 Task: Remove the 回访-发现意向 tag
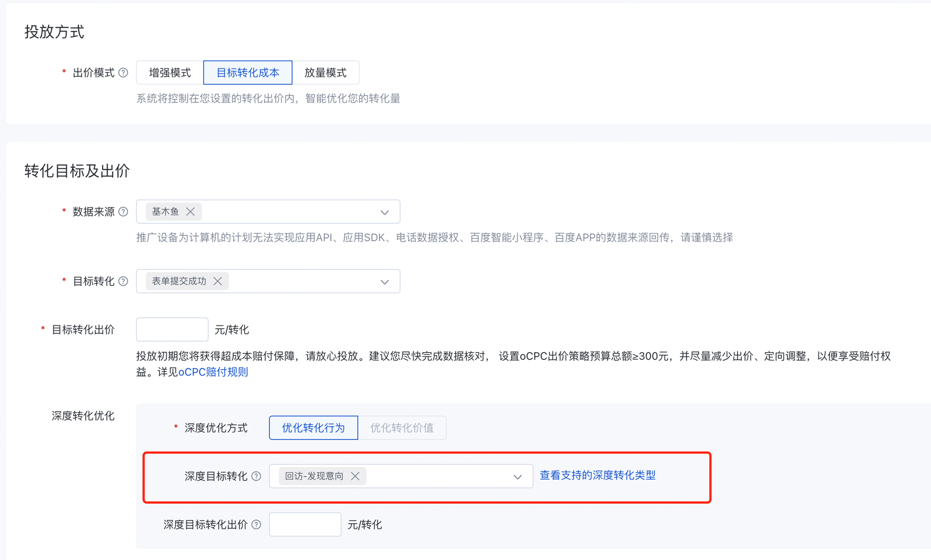(x=355, y=476)
